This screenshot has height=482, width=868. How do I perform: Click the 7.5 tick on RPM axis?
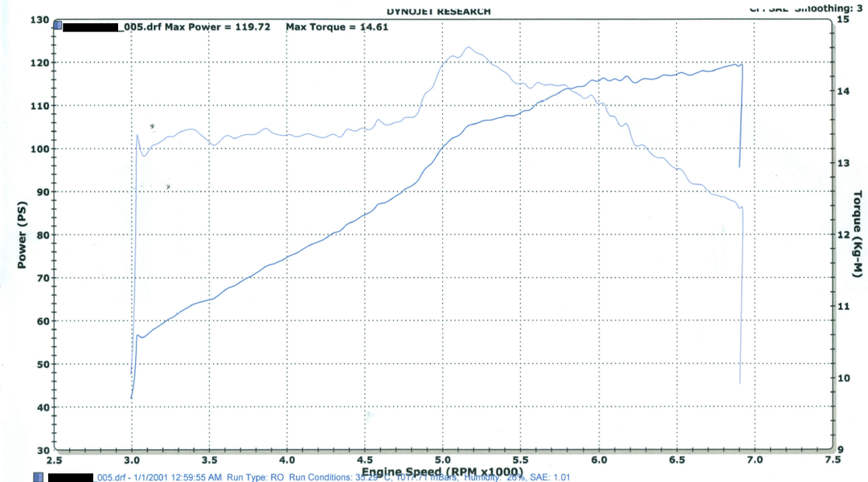click(x=832, y=460)
